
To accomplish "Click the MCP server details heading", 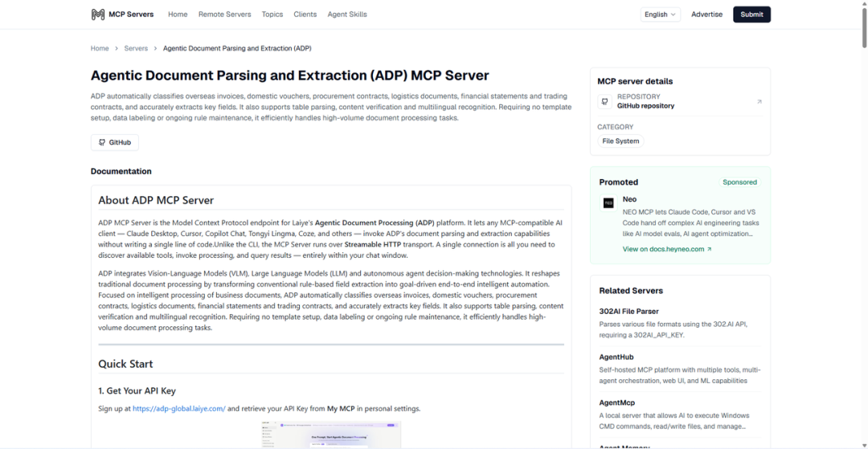I will point(635,81).
